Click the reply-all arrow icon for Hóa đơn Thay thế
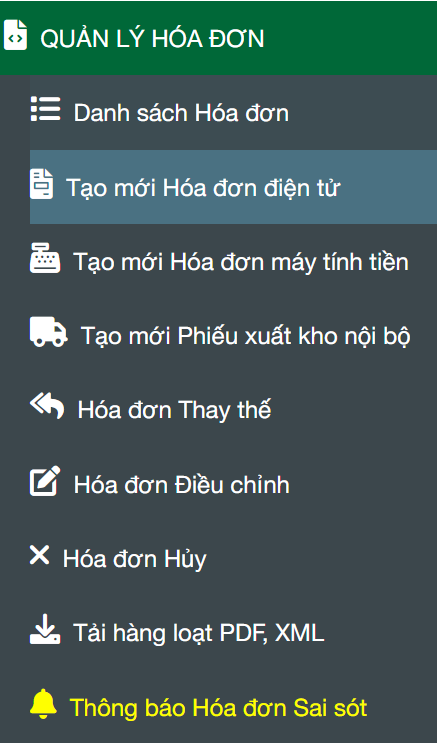 click(x=47, y=407)
